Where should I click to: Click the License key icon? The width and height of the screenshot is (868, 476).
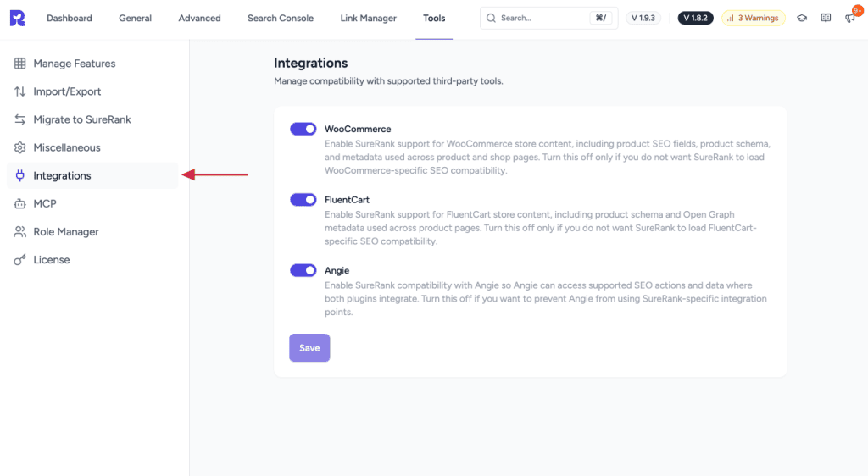pos(20,260)
